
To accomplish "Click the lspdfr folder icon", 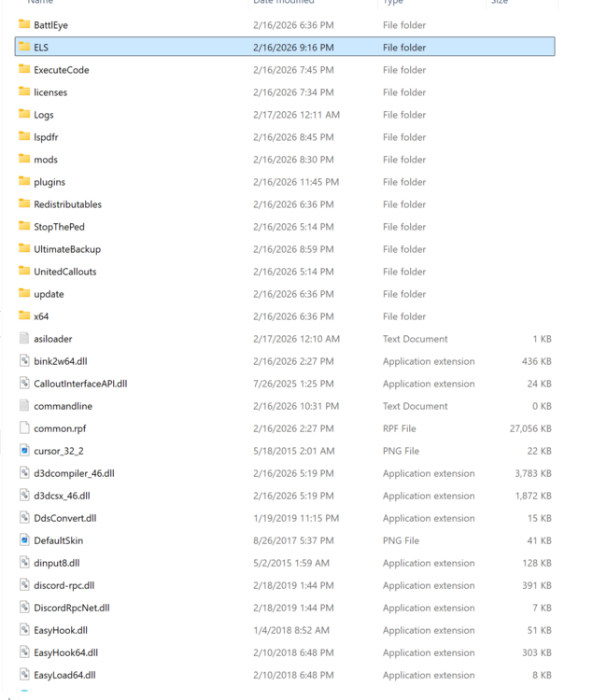I will [24, 136].
